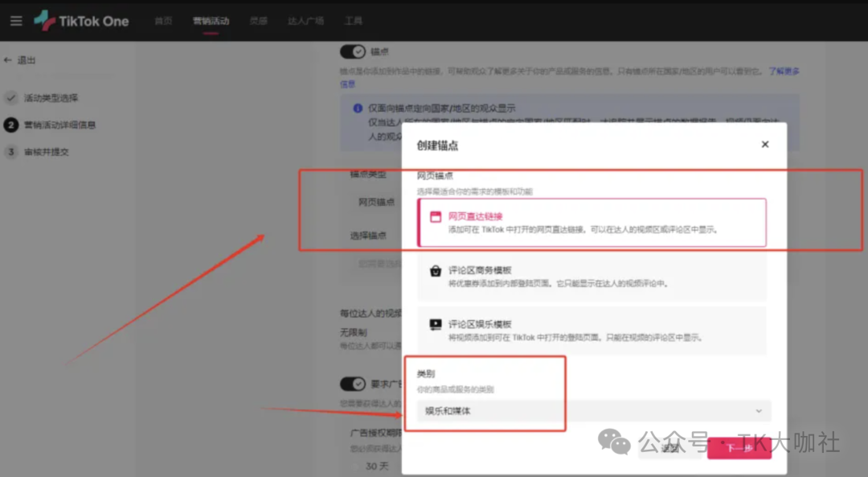The image size is (868, 477).
Task: Select step 3 审核并提交 in the sidebar
Action: [46, 152]
